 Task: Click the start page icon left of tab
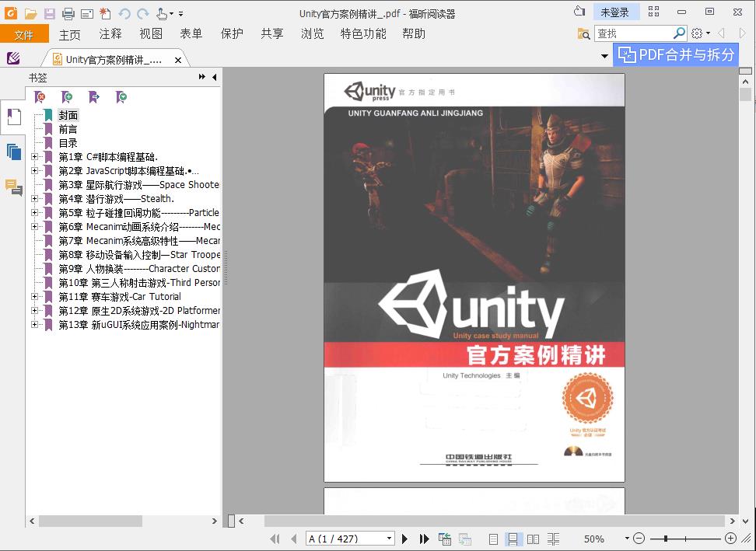[13, 58]
